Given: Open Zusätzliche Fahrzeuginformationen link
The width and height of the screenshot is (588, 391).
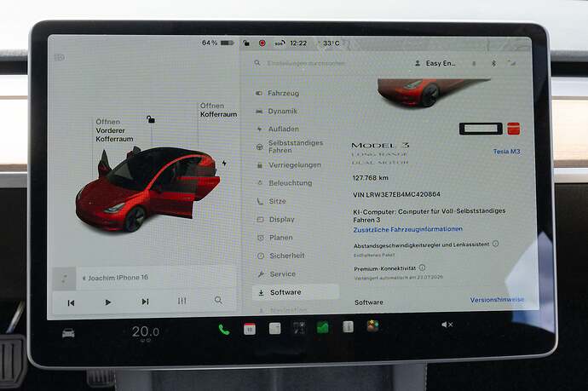Looking at the screenshot, I should pos(407,229).
